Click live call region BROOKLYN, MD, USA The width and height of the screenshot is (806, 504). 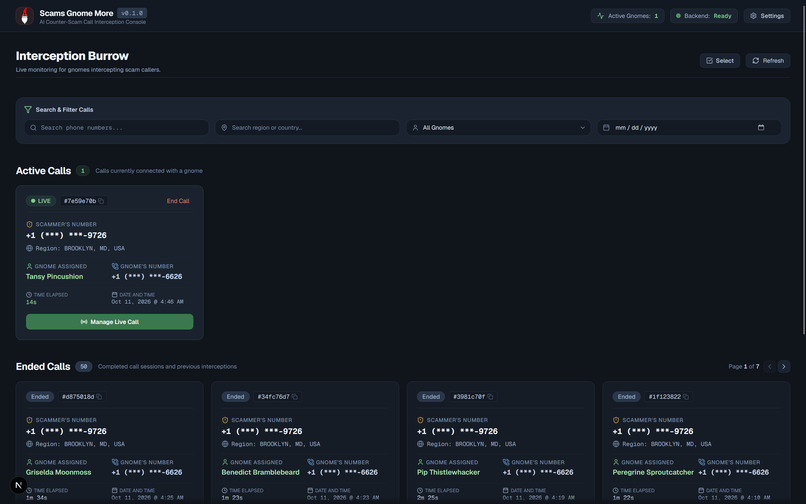(95, 248)
